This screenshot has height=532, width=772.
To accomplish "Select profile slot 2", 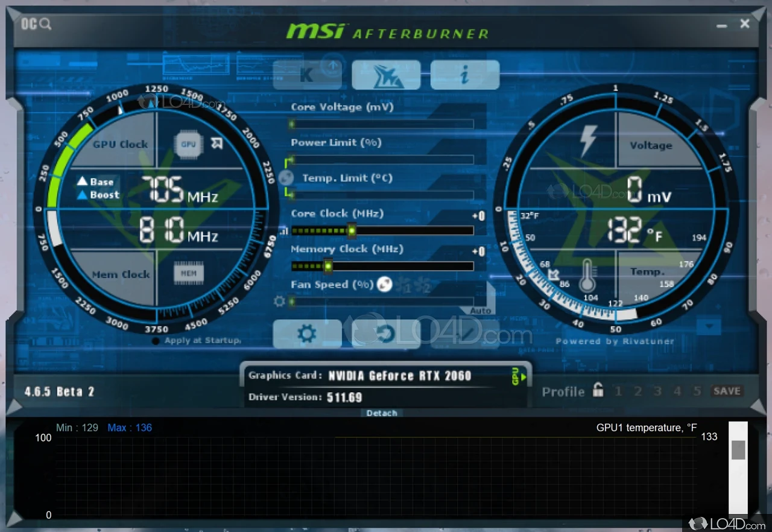I will [x=638, y=391].
